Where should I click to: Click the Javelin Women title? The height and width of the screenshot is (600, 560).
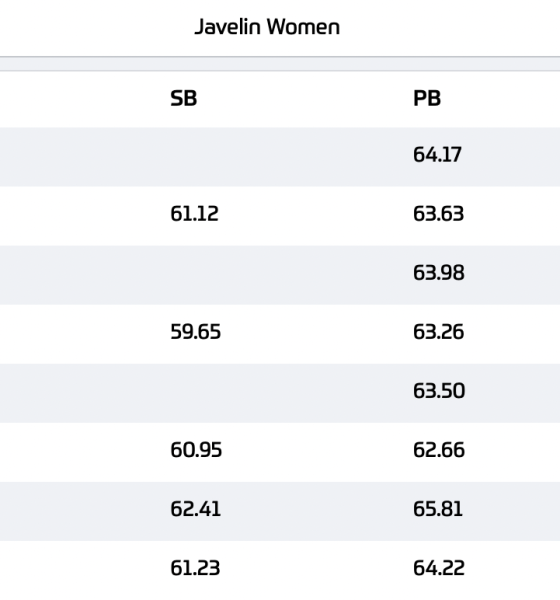pos(267,27)
